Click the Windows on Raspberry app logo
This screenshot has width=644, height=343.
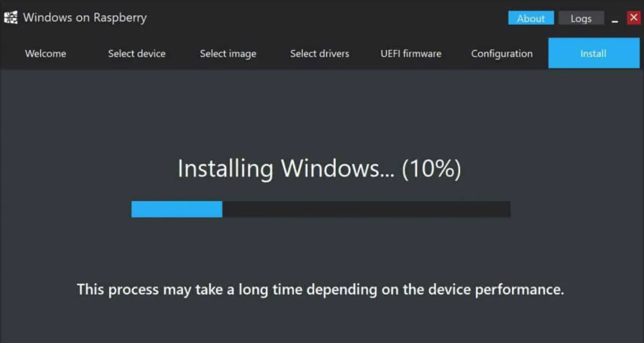(10, 18)
